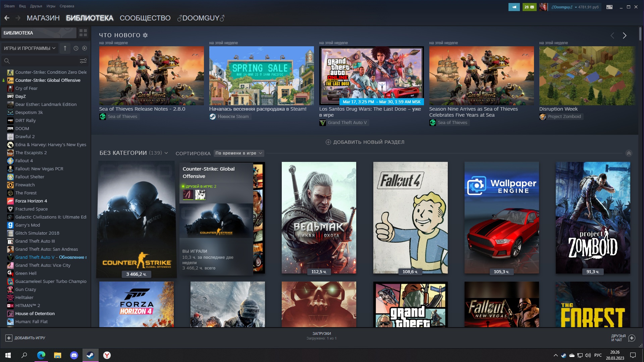This screenshot has height=362, width=644.
Task: Collapse the БЕЗ КАТЕГОРИИ section
Action: [629, 153]
